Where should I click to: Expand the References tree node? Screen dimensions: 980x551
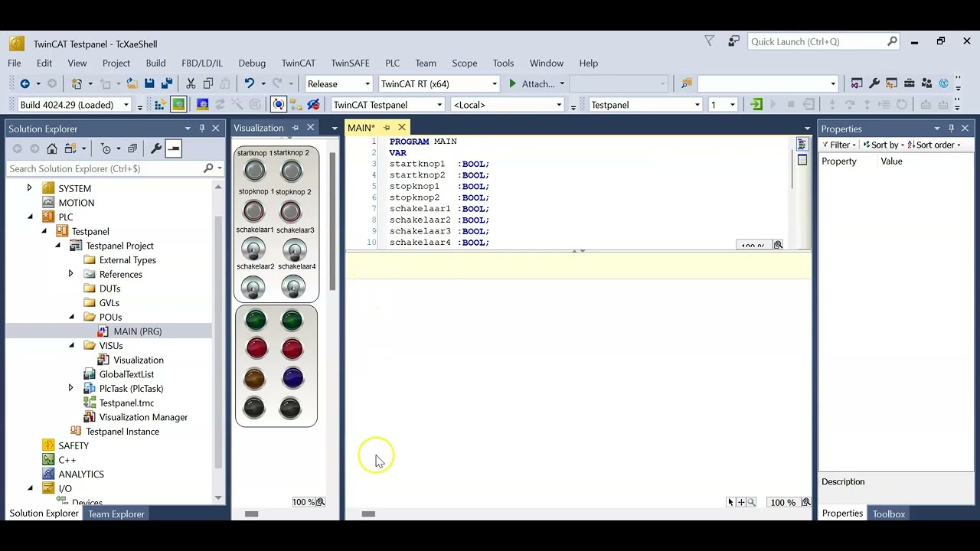(x=71, y=274)
